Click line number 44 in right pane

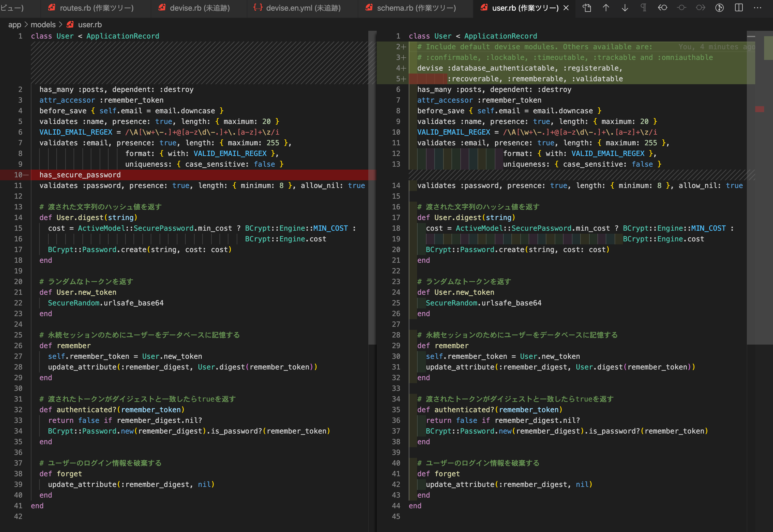pos(396,506)
